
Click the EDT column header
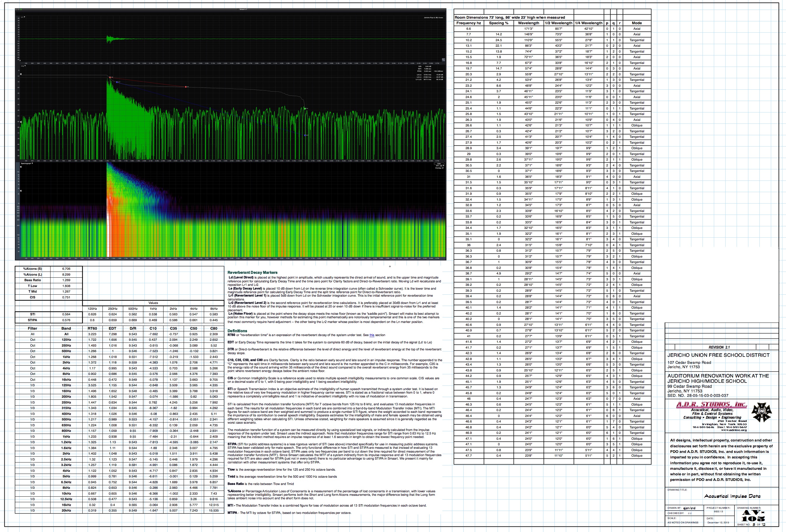113,328
